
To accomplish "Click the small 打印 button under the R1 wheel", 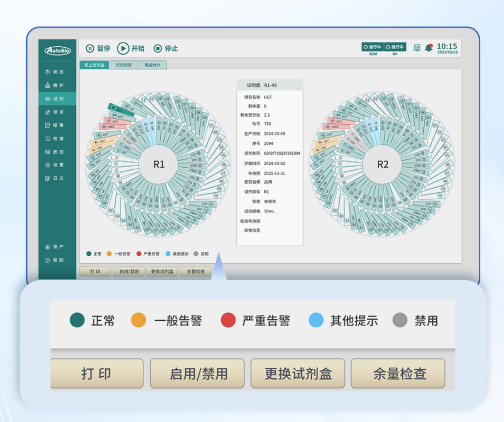I will click(x=95, y=272).
